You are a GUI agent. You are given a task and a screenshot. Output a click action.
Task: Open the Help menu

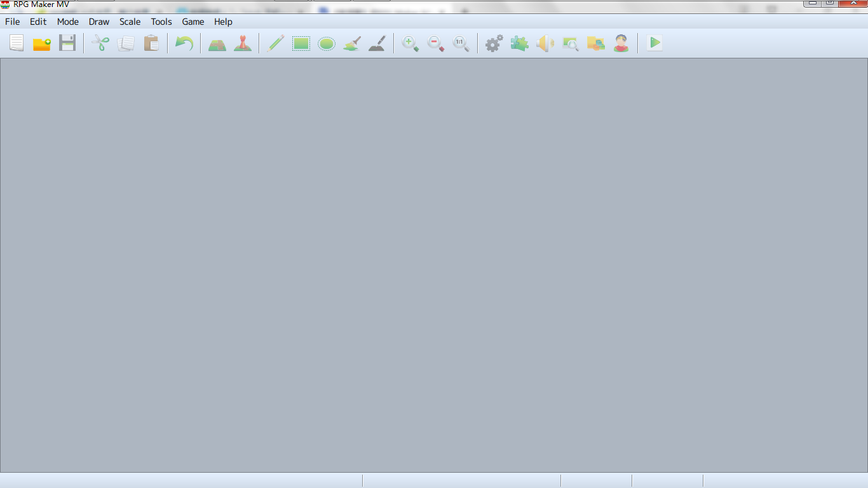pos(223,22)
